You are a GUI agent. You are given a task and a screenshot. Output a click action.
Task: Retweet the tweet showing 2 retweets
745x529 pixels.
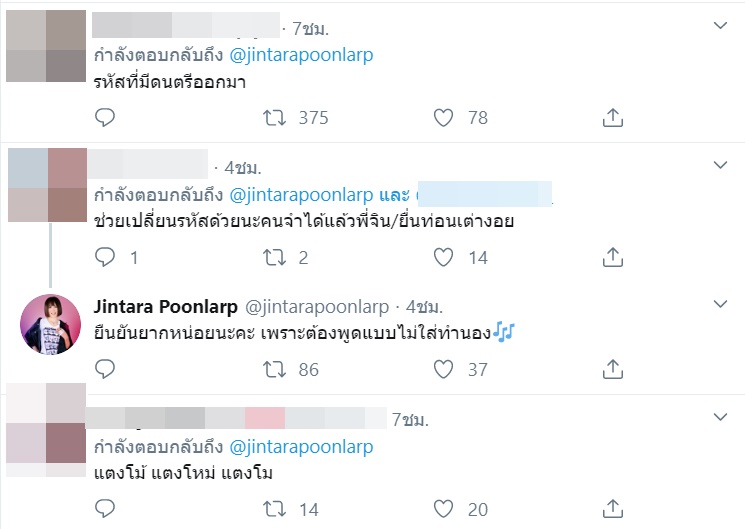point(272,258)
